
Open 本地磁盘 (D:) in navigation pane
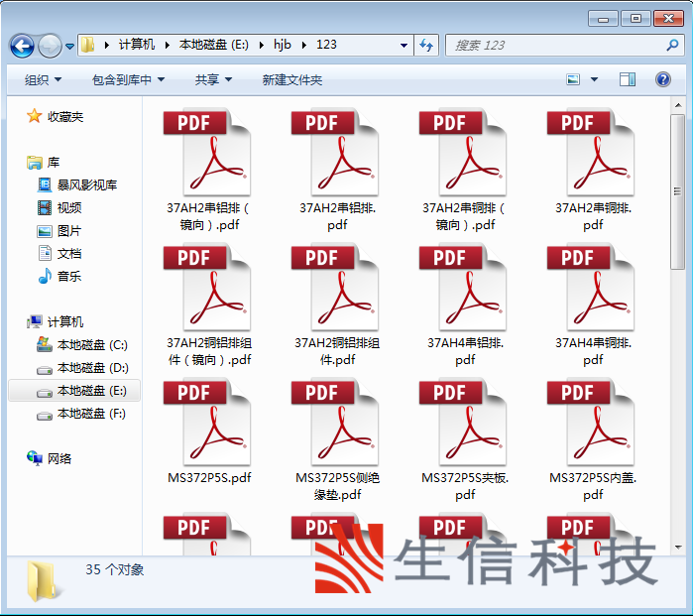(x=82, y=368)
